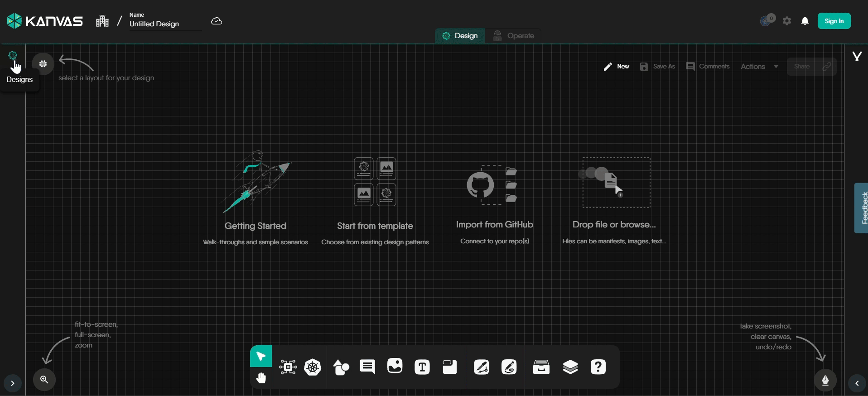Open the layers stack icon
This screenshot has width=868, height=396.
tap(570, 367)
